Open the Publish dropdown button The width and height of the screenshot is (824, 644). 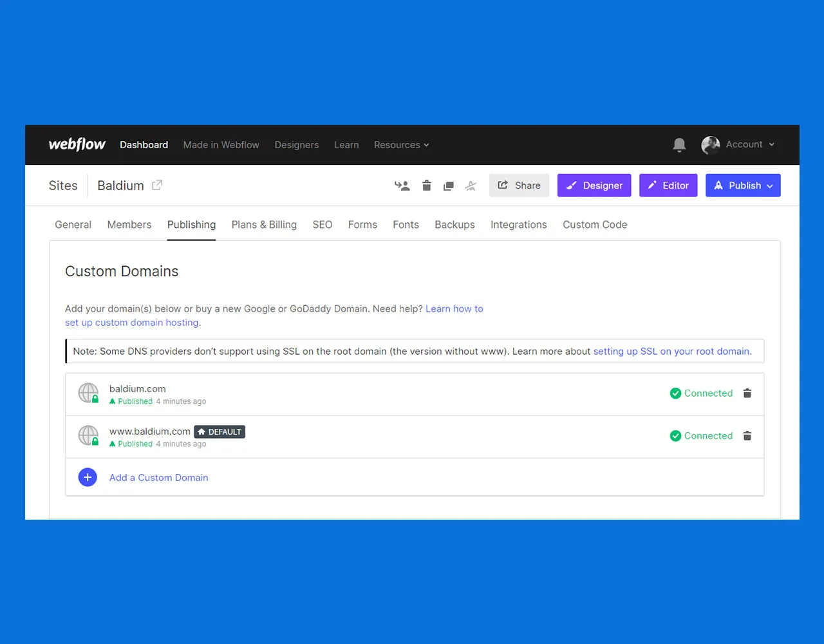coord(743,185)
